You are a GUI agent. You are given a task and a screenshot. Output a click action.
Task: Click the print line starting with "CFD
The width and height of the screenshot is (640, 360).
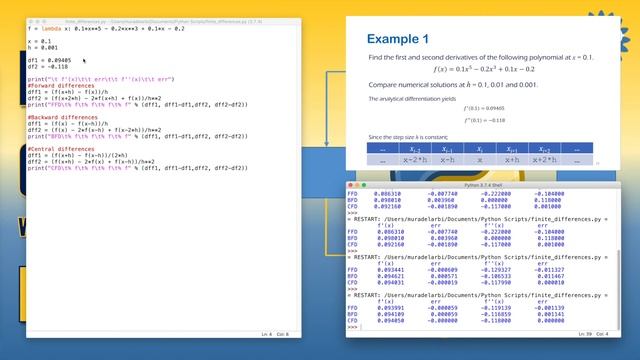tap(138, 168)
